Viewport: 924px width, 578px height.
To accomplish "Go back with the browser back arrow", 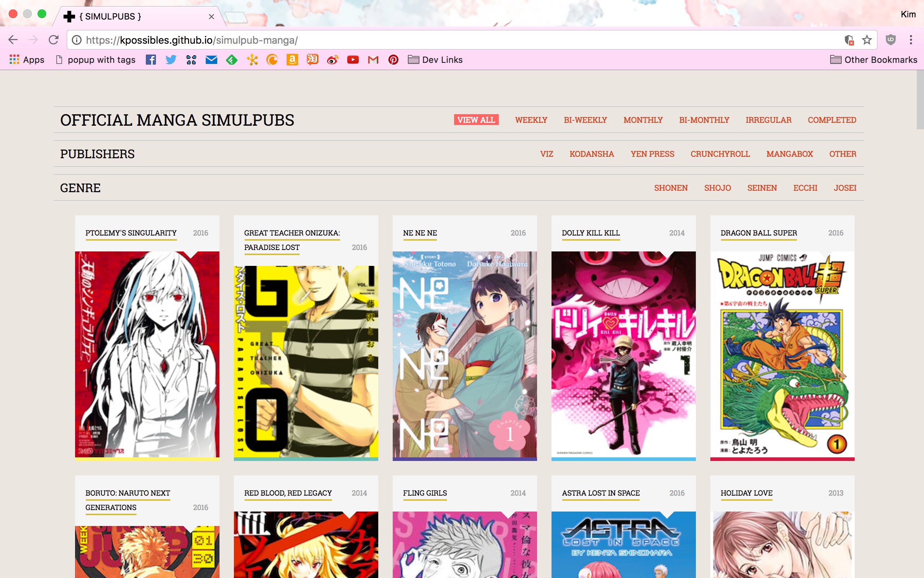I will (13, 40).
